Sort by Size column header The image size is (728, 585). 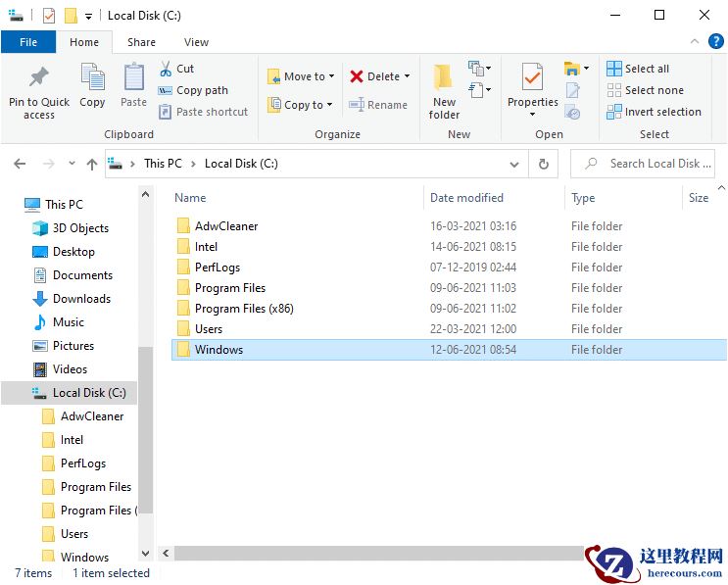pyautogui.click(x=699, y=198)
